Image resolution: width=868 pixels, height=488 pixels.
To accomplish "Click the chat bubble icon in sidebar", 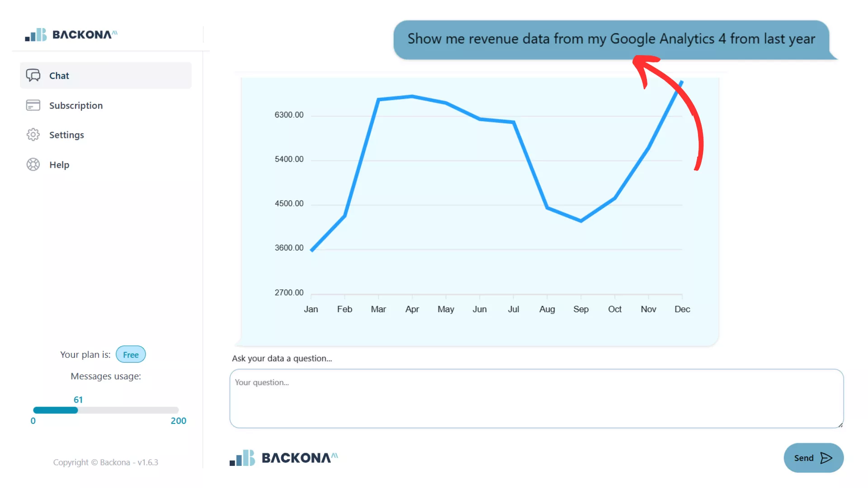I will [33, 75].
